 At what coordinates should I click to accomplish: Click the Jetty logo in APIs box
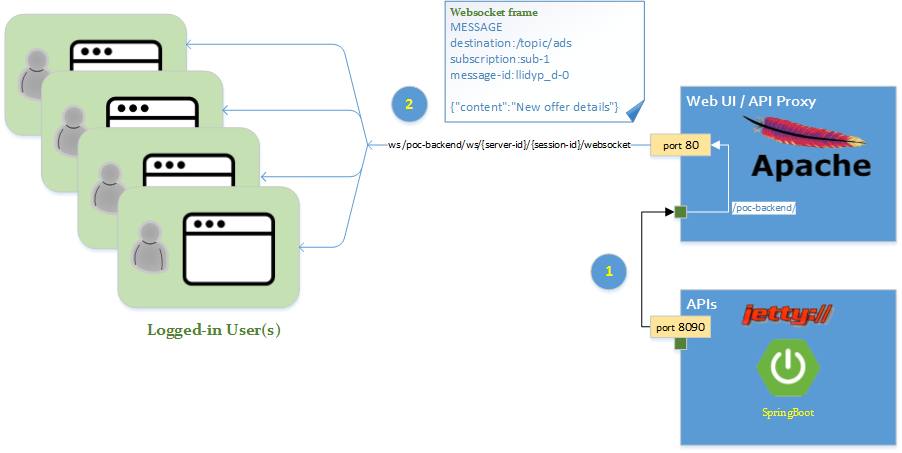[x=788, y=314]
